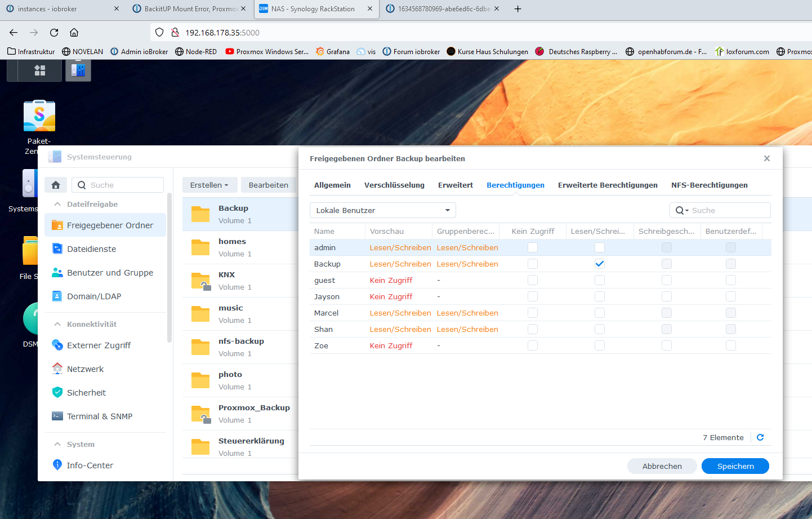This screenshot has height=519, width=812.
Task: Open Domain/LDAP settings
Action: (x=105, y=296)
